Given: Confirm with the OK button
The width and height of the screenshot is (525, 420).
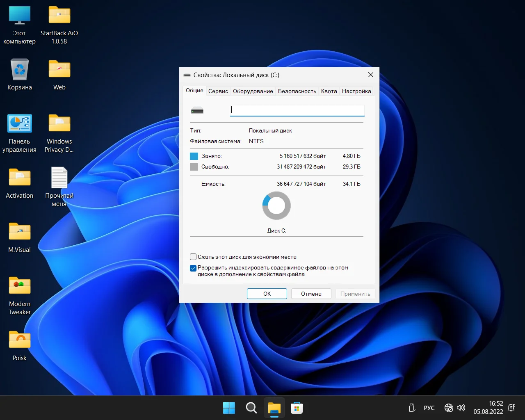Looking at the screenshot, I should click(267, 294).
